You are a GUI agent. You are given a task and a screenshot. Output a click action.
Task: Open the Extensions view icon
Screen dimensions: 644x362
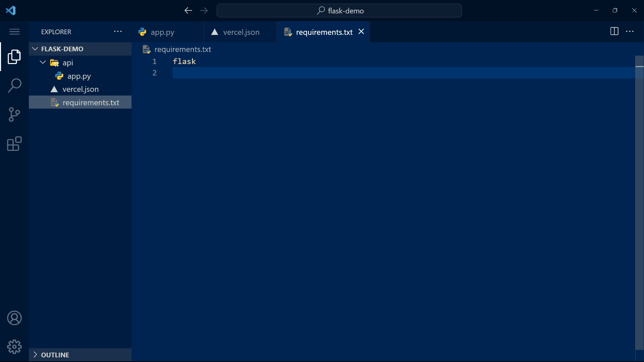coord(14,144)
